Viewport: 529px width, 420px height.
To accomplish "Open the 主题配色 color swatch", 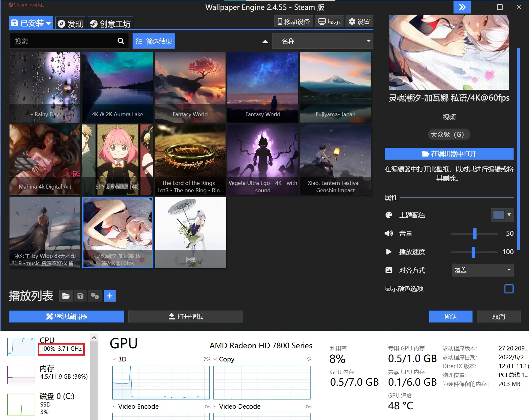I will [499, 215].
